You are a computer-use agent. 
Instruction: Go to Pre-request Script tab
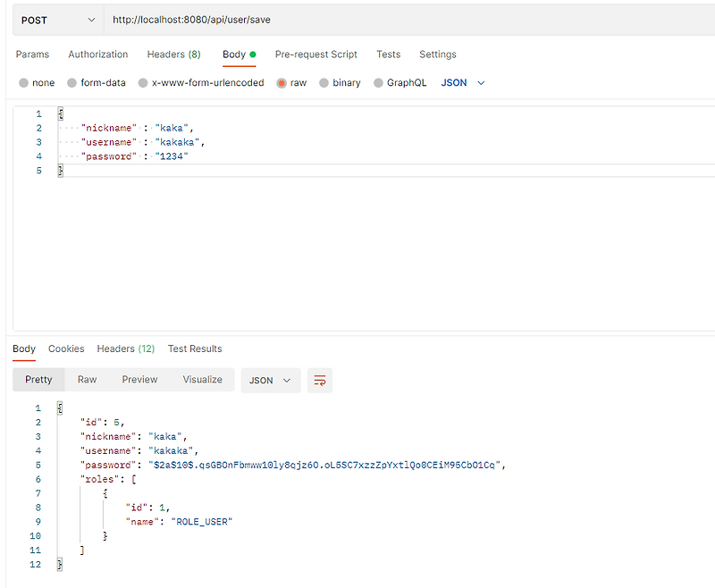coord(316,55)
